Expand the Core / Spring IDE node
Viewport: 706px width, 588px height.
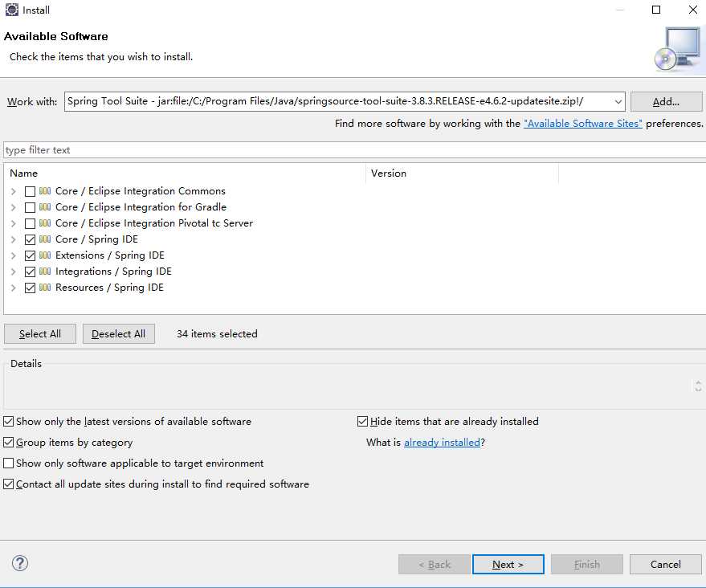pos(14,239)
